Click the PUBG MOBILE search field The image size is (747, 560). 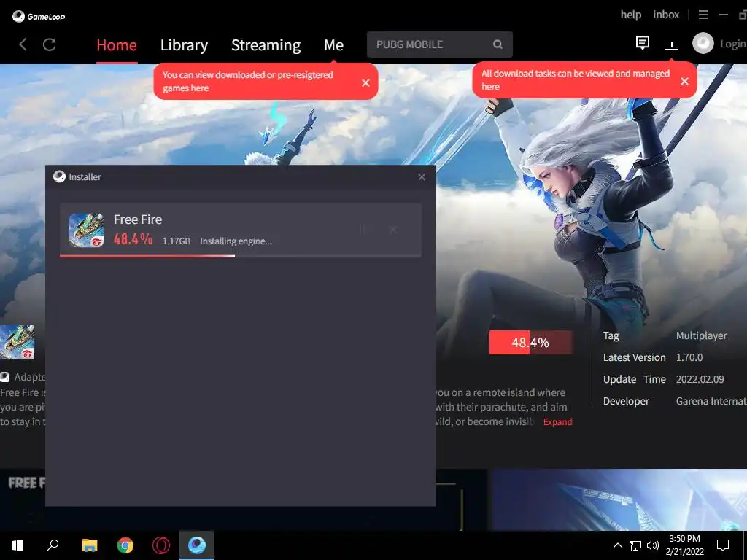439,44
